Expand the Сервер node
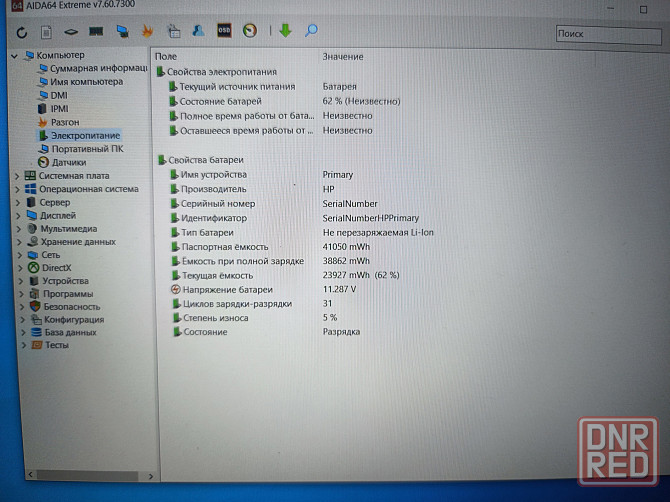This screenshot has height=502, width=670. 18,203
